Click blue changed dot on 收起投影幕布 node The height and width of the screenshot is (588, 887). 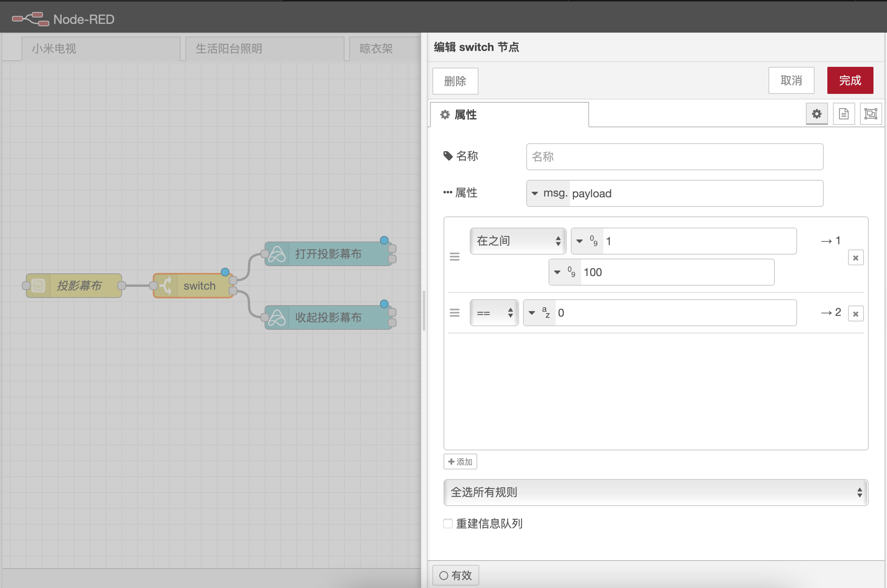click(384, 304)
